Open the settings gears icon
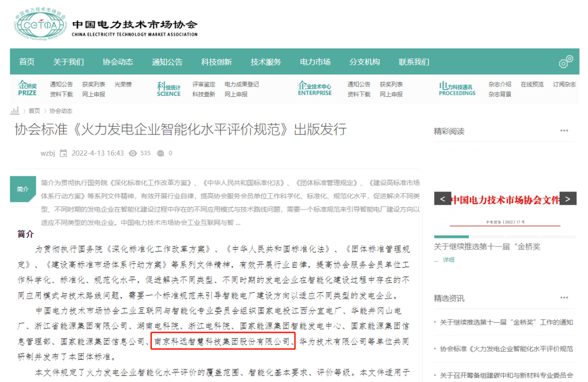Screen dimensions: 588x382 pyautogui.click(x=566, y=61)
